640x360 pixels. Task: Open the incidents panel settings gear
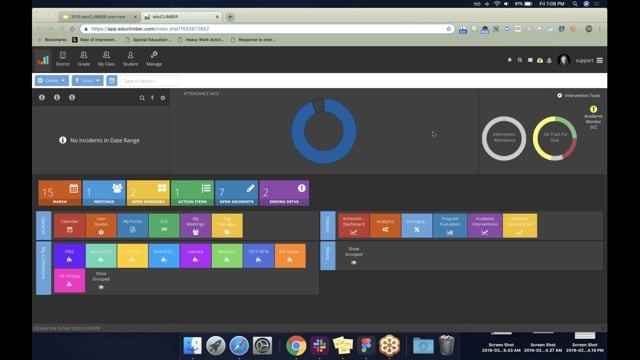(163, 98)
